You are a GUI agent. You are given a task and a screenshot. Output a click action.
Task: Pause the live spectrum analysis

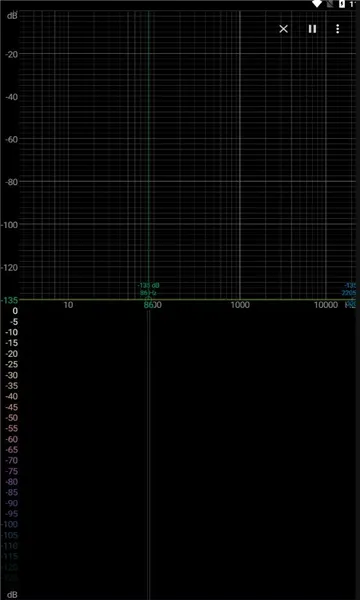point(312,29)
